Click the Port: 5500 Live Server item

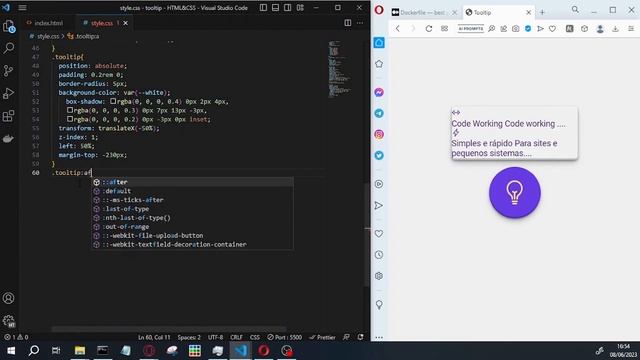[284, 337]
